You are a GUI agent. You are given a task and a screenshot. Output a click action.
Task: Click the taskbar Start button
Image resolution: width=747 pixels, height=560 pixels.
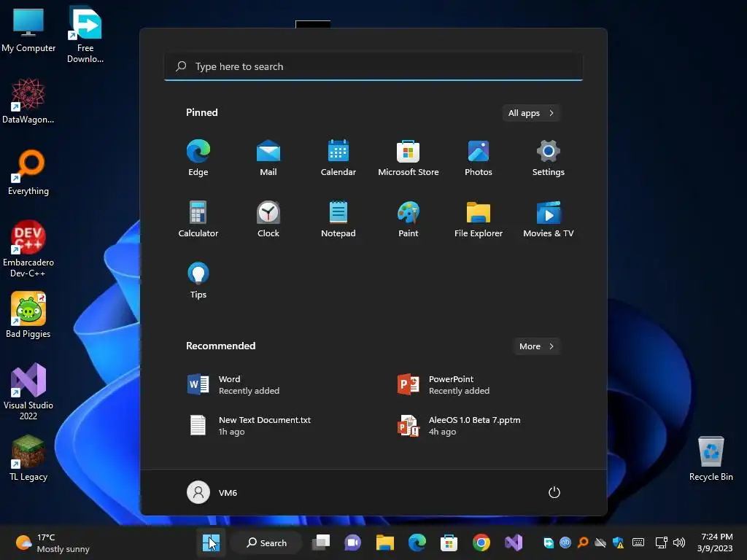coord(211,542)
